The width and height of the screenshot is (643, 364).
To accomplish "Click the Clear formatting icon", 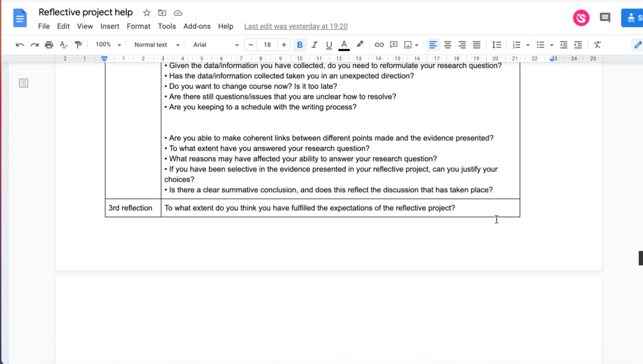I will (597, 45).
